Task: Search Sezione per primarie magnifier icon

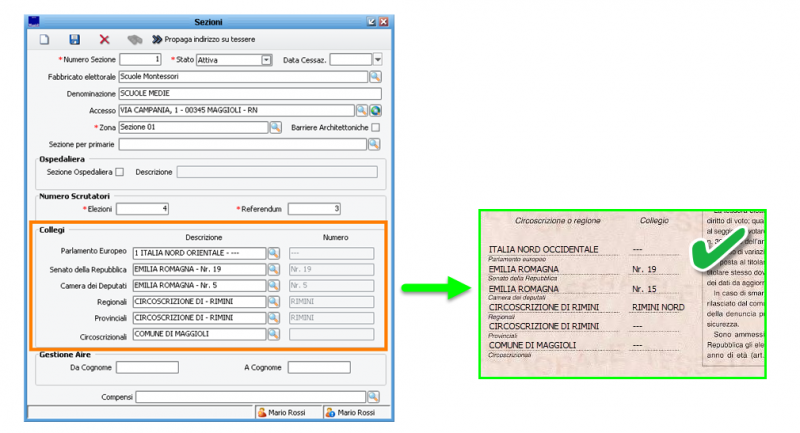Action: coord(374,144)
